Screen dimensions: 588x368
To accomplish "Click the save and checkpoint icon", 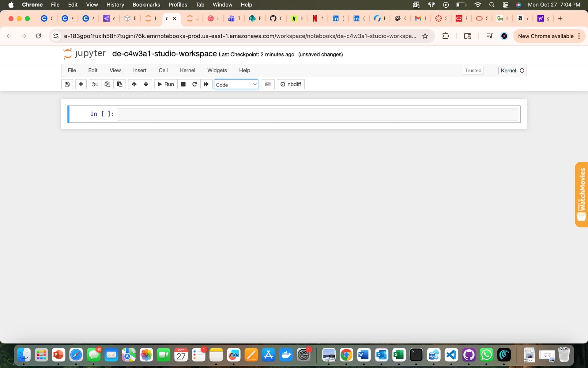I will [67, 84].
